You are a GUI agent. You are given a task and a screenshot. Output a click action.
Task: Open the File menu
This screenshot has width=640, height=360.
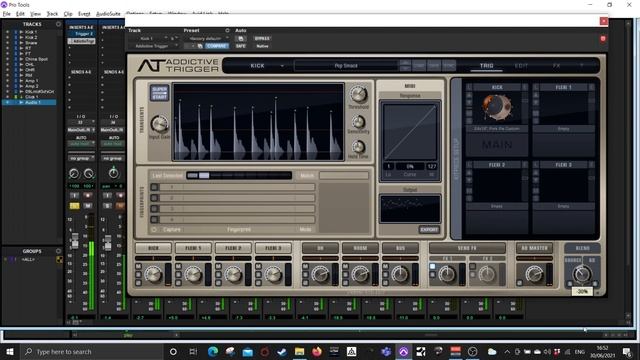click(x=7, y=14)
